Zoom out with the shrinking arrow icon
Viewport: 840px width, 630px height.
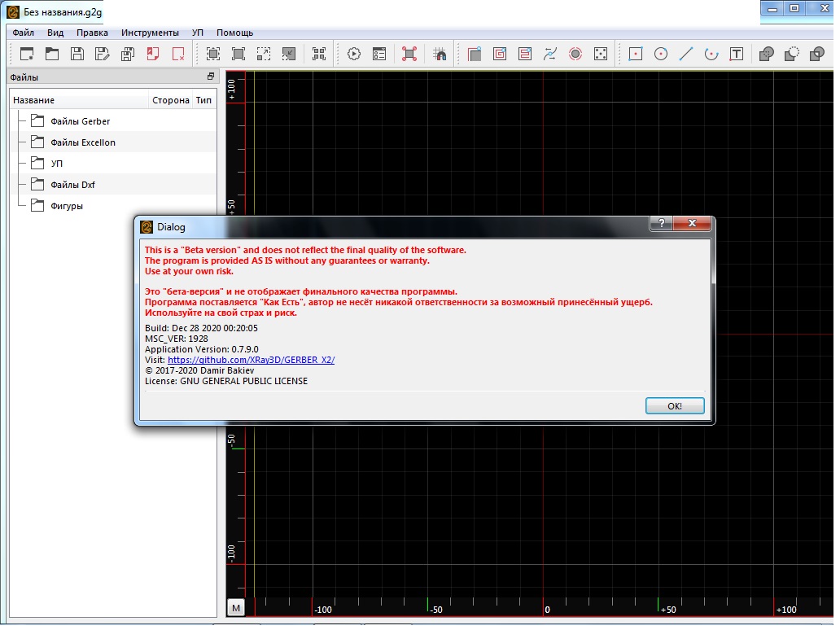289,54
